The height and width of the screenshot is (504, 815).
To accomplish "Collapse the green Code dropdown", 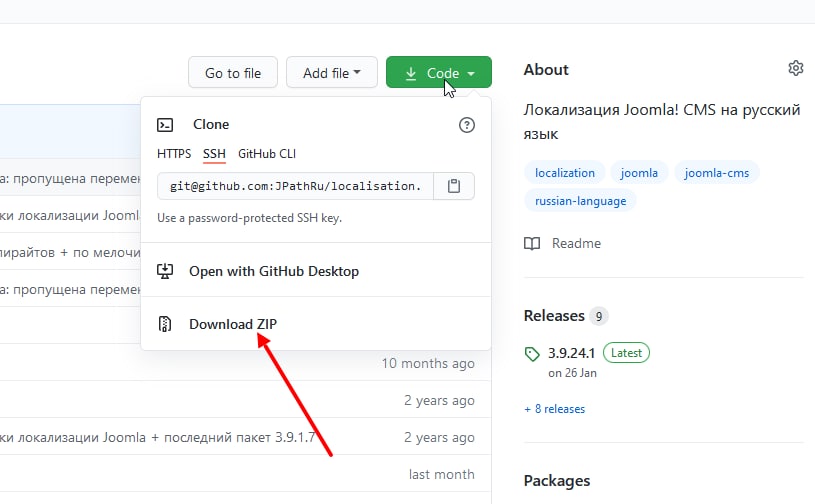I will (439, 73).
